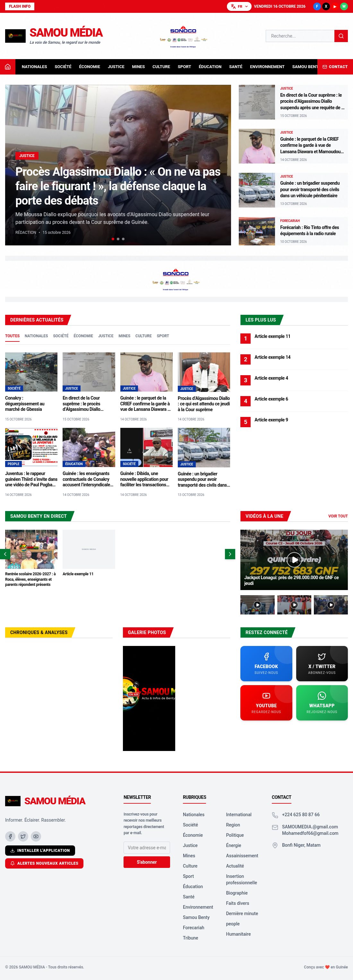Open the YouTube icon in top bar

[335, 6]
